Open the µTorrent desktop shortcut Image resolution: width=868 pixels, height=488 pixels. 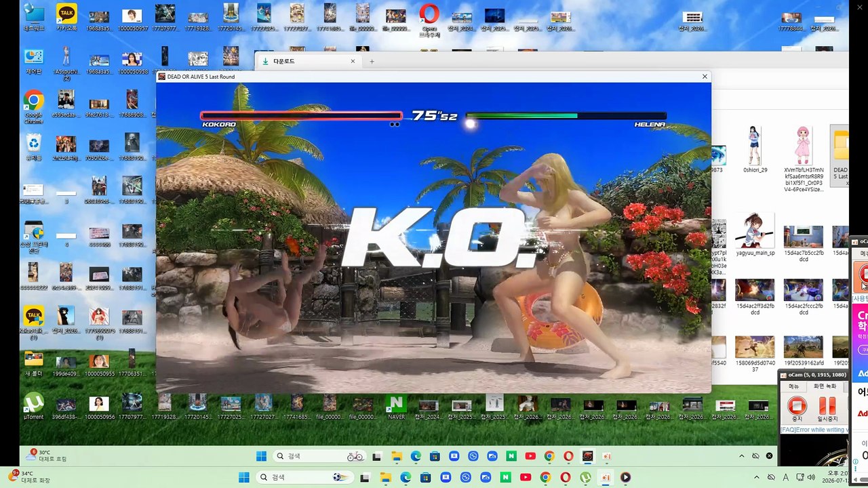point(33,407)
